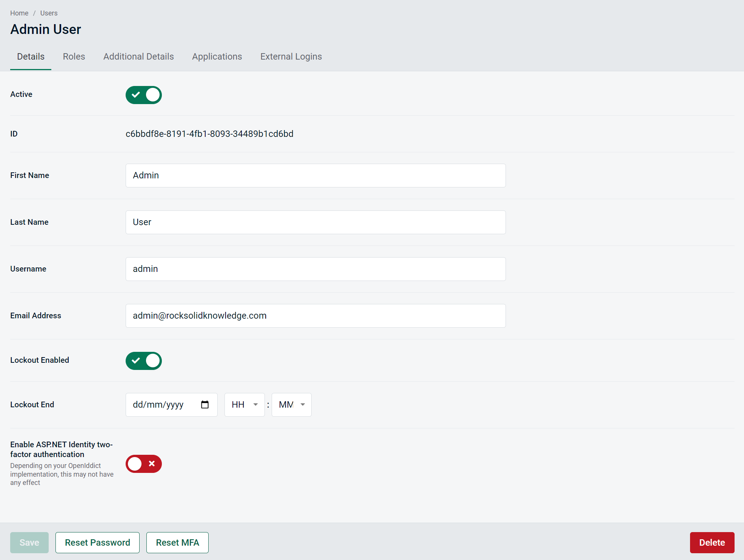Click the First Name input field

[315, 175]
